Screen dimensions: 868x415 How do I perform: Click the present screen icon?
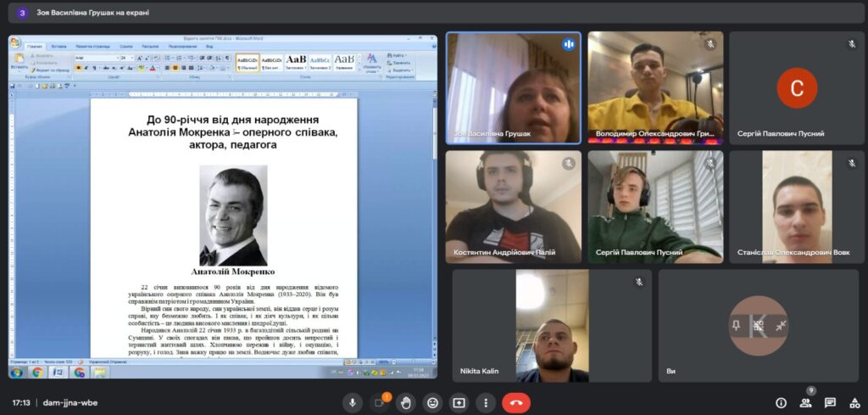pyautogui.click(x=459, y=402)
